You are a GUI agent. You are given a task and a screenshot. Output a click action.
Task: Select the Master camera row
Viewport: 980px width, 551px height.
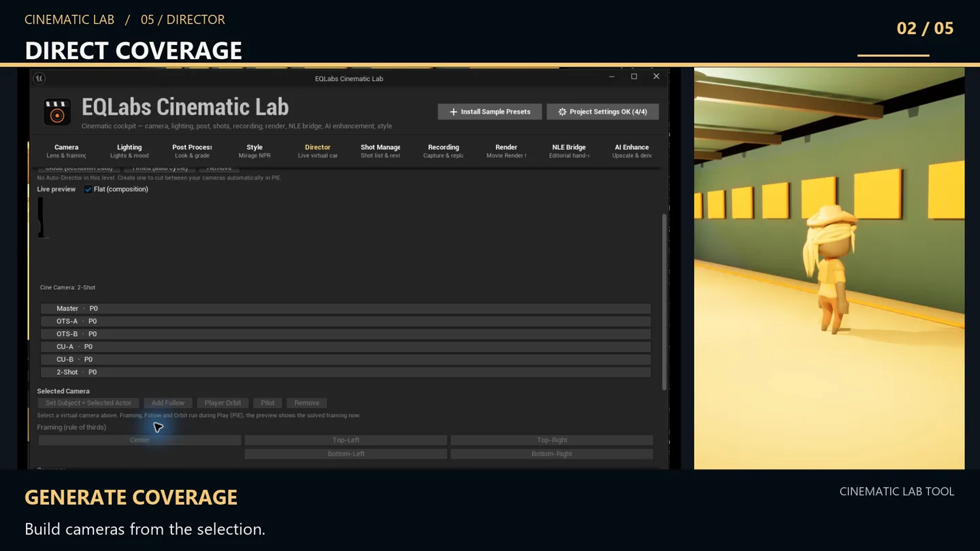click(346, 309)
